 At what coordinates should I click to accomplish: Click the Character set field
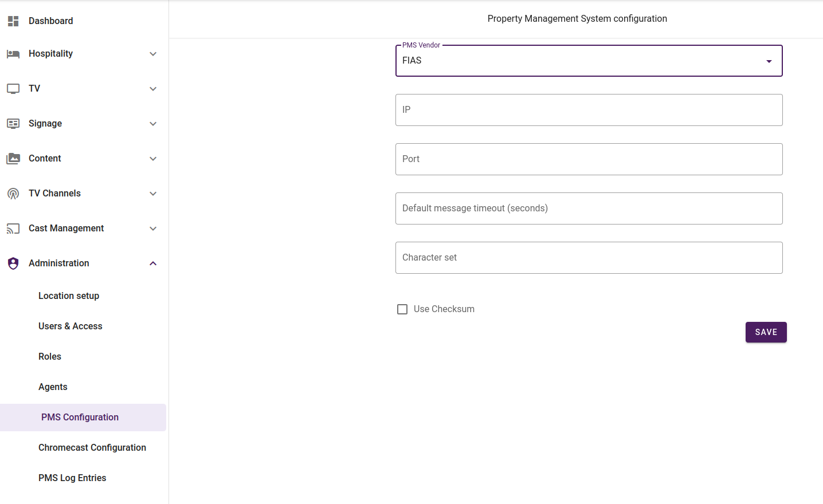point(589,258)
